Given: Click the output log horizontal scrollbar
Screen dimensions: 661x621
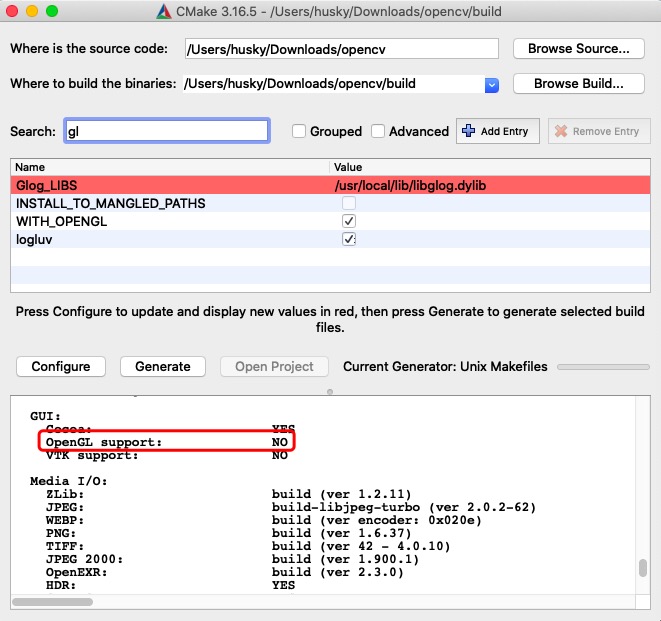Looking at the screenshot, I should pos(53,602).
